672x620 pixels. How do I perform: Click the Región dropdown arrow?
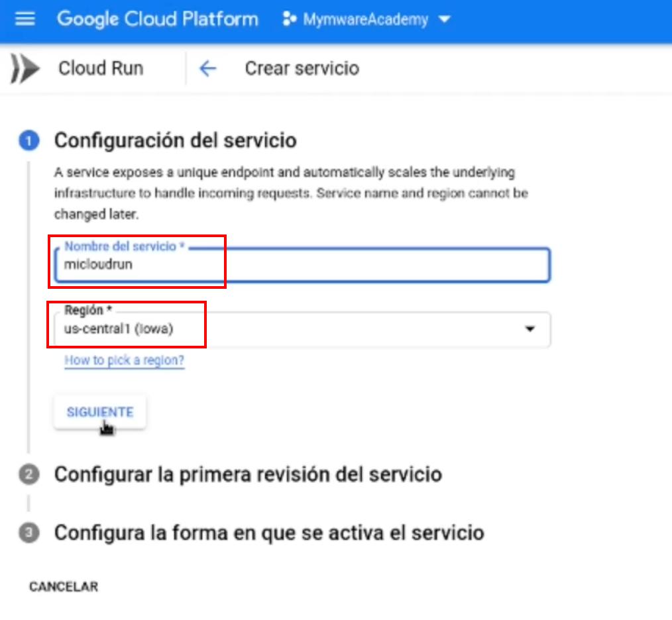tap(530, 329)
